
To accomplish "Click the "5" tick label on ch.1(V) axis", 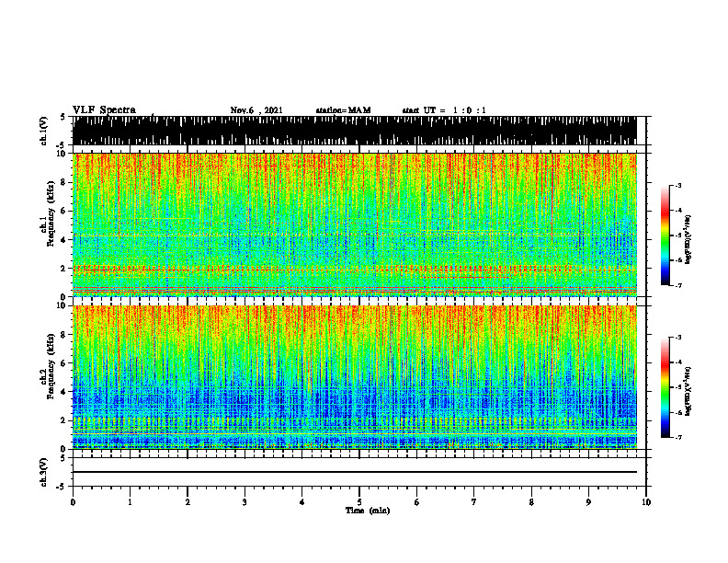I will pos(63,117).
